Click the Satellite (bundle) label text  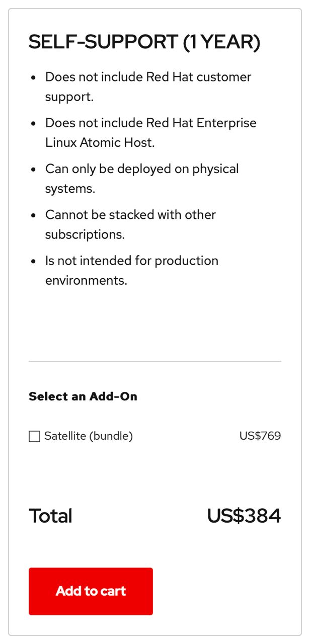[x=89, y=436]
